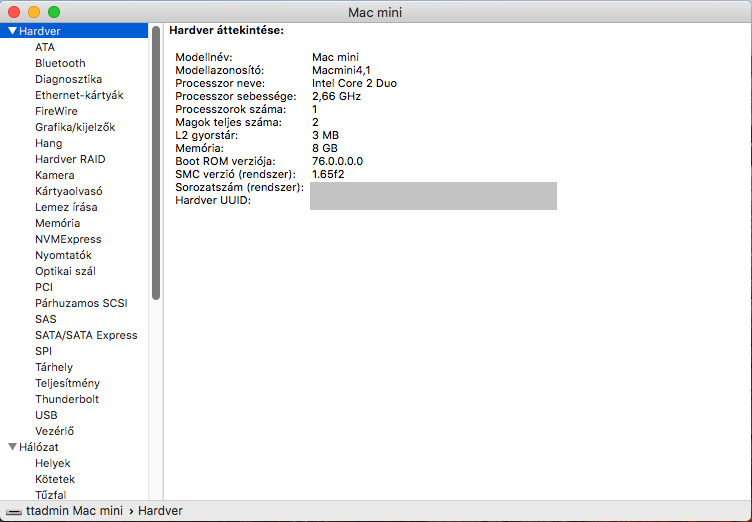The width and height of the screenshot is (752, 522).
Task: Open Thunderbolt in sidebar
Action: (x=67, y=399)
